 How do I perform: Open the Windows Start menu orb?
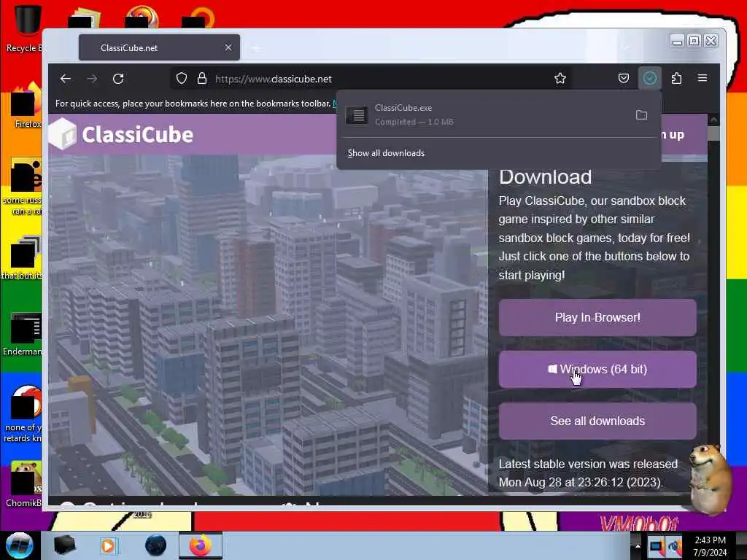tap(19, 545)
